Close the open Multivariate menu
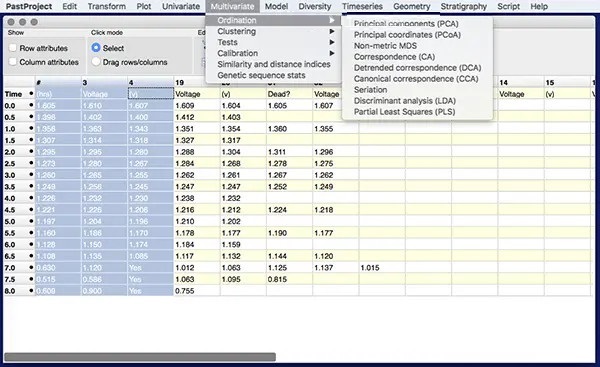The height and width of the screenshot is (367, 600). (232, 7)
